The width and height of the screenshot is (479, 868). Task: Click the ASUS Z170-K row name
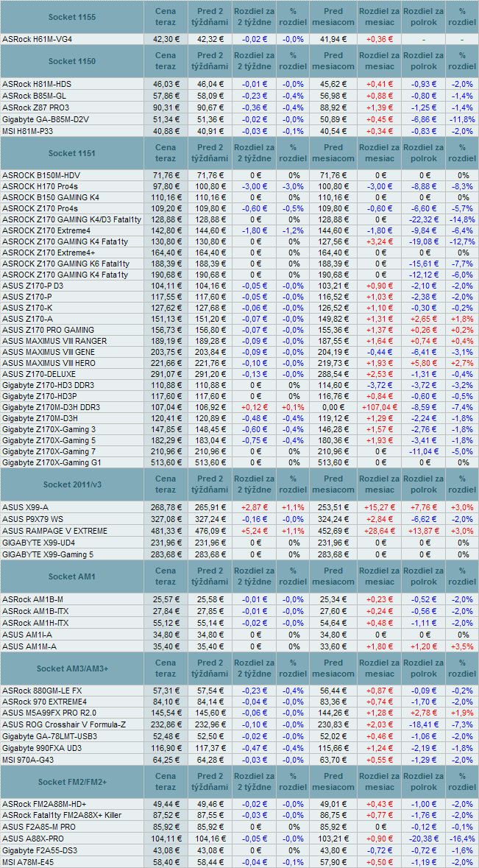[27, 308]
